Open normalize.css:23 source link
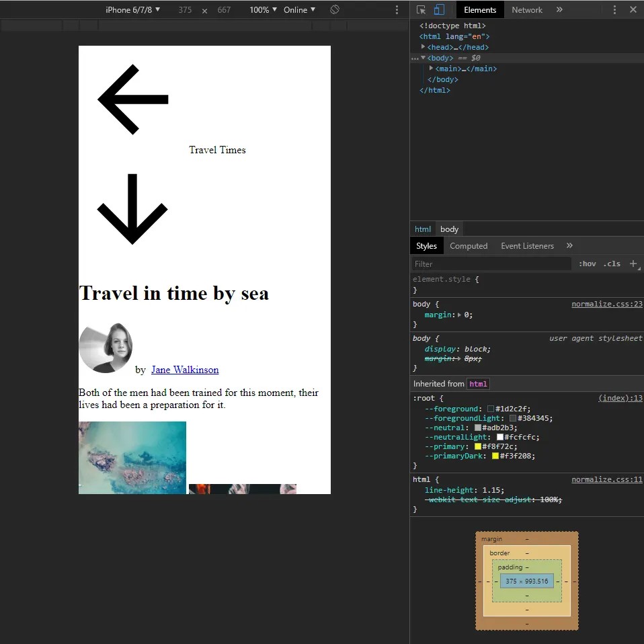 (x=606, y=304)
